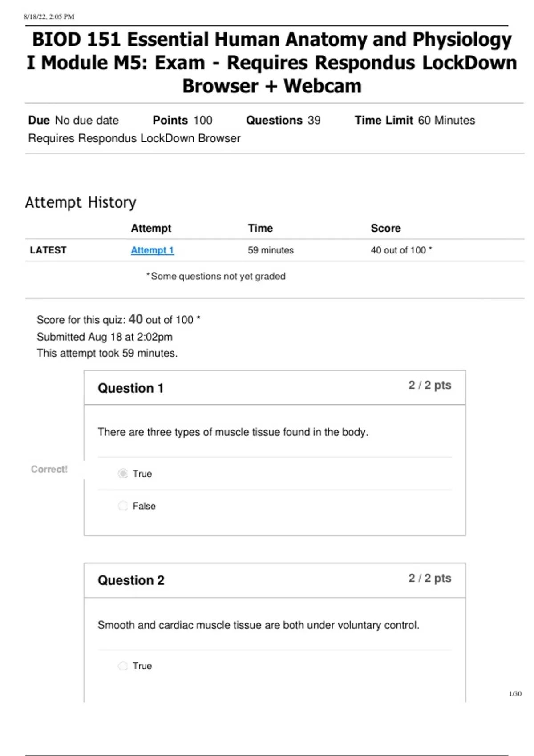Screen dimensions: 534x756
Task: Click the Points 100 label
Action: (182, 121)
